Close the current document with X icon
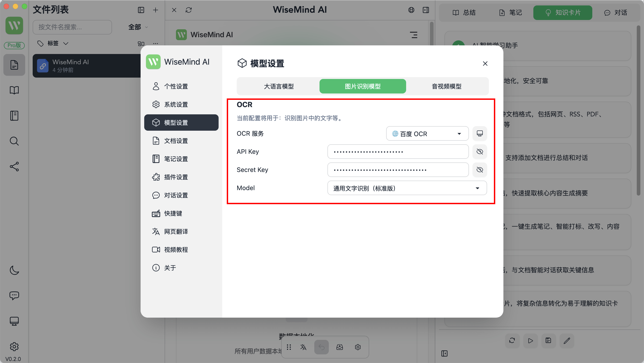 point(174,10)
